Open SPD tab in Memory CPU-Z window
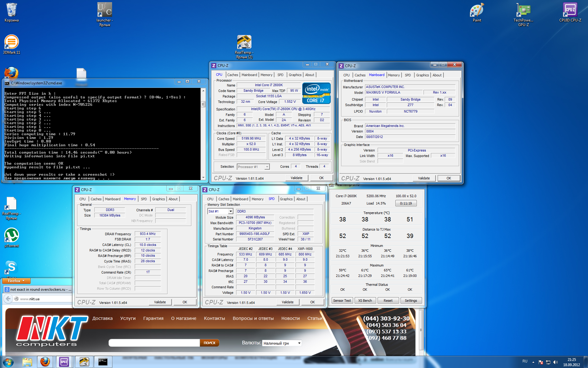The width and height of the screenshot is (588, 368). [144, 199]
